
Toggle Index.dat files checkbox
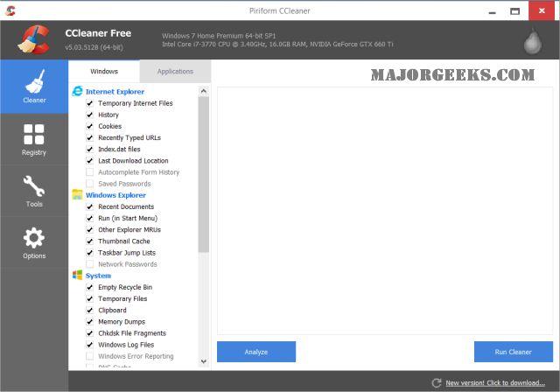coord(89,150)
